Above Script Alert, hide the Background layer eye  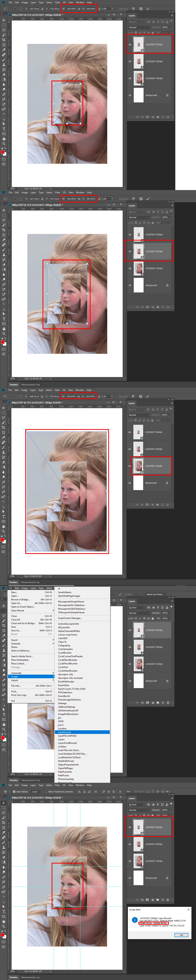(130, 878)
